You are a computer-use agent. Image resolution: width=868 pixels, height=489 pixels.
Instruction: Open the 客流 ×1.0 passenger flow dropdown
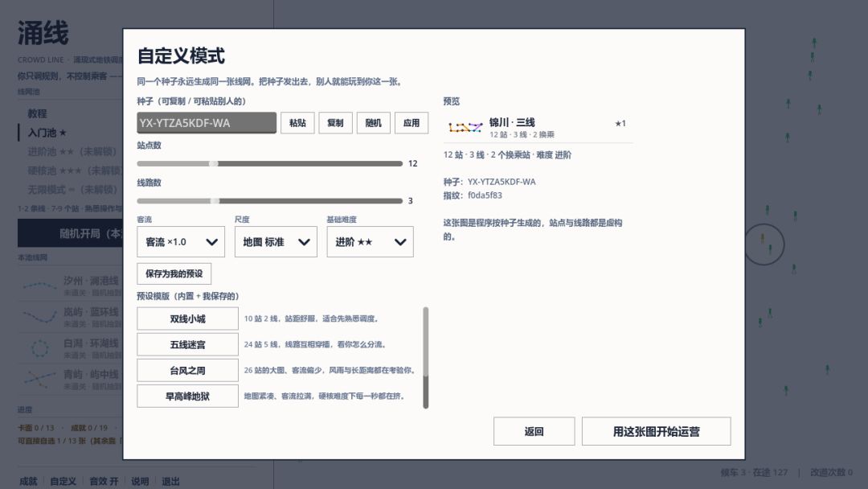[181, 241]
